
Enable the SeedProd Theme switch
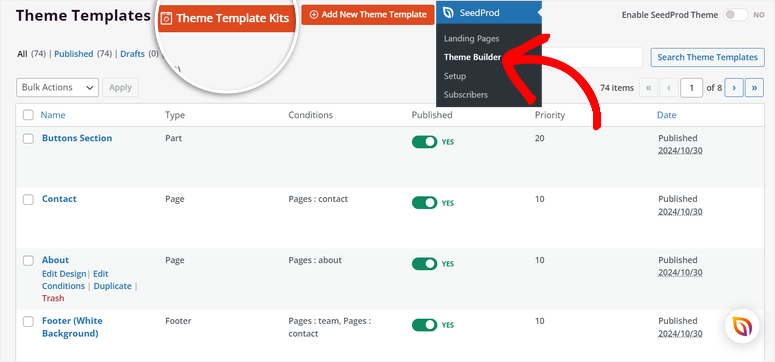click(x=735, y=15)
